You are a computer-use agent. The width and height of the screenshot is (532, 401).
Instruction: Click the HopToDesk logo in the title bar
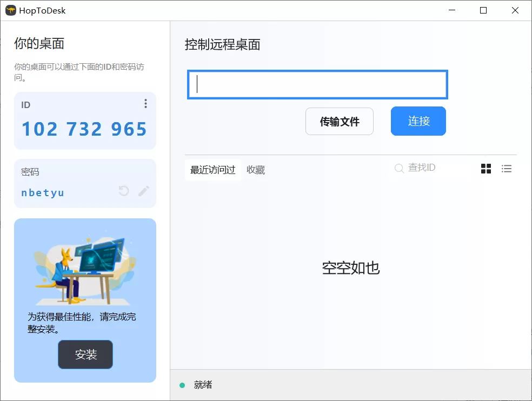(x=10, y=10)
